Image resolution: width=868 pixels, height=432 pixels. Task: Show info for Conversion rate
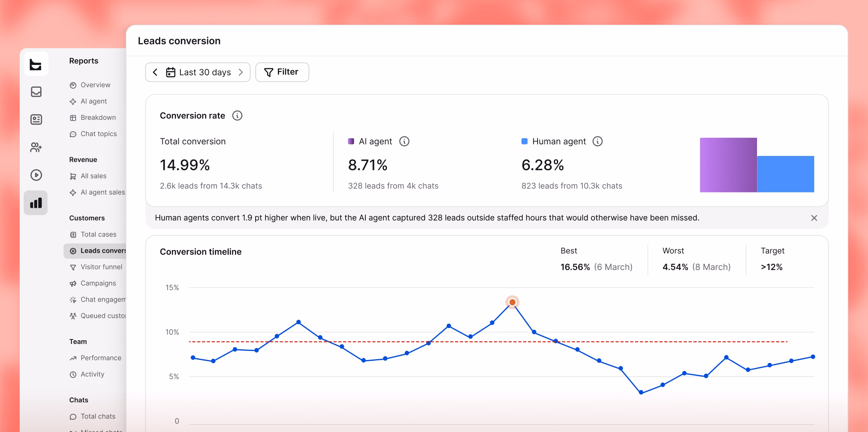click(237, 116)
